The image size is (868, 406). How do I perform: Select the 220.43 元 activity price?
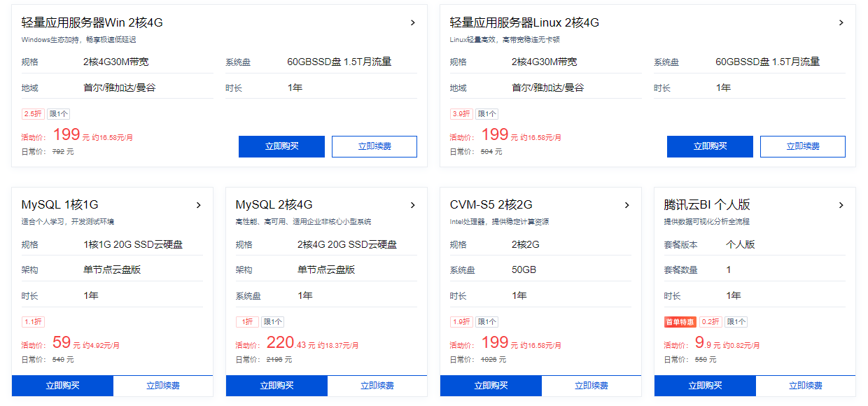coord(290,343)
